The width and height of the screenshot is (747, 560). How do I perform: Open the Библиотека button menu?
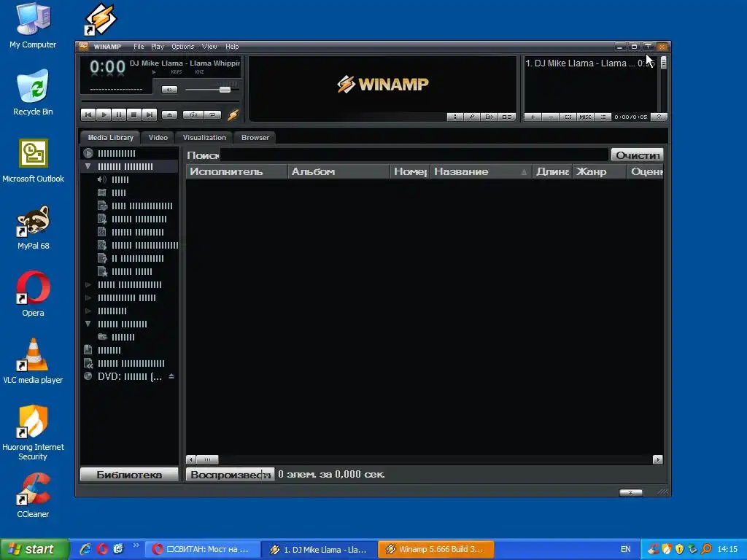[129, 474]
